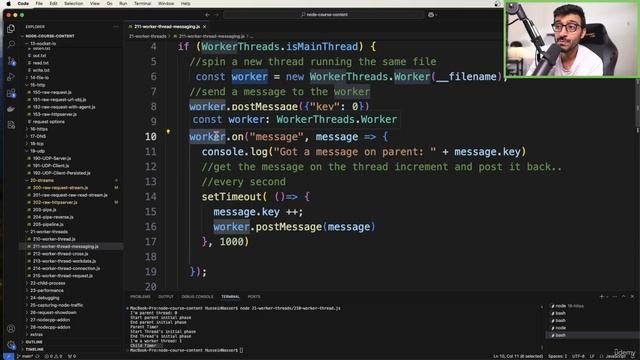Screen dimensions: 640x360
Task: Click the Spaces: 2 indentation status entry
Action: (x=558, y=356)
